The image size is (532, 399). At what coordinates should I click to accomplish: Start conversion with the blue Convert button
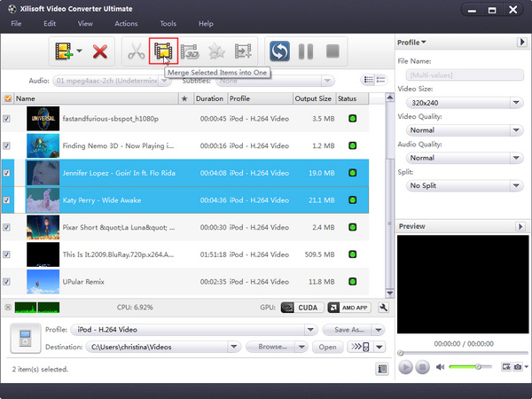[x=280, y=51]
